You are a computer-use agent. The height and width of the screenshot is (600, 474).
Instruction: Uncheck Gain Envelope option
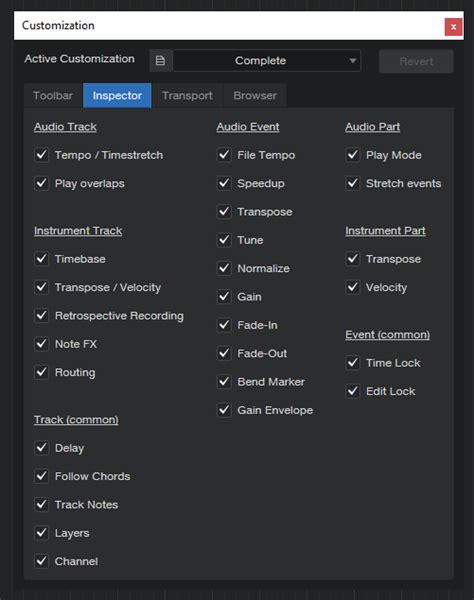tap(224, 410)
